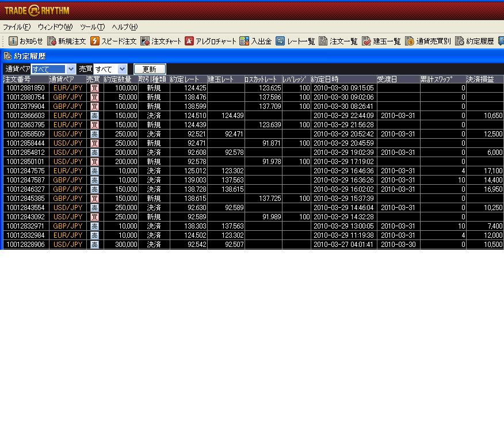Show the レート一覧 rate list
504x438 pixels.
(295, 41)
